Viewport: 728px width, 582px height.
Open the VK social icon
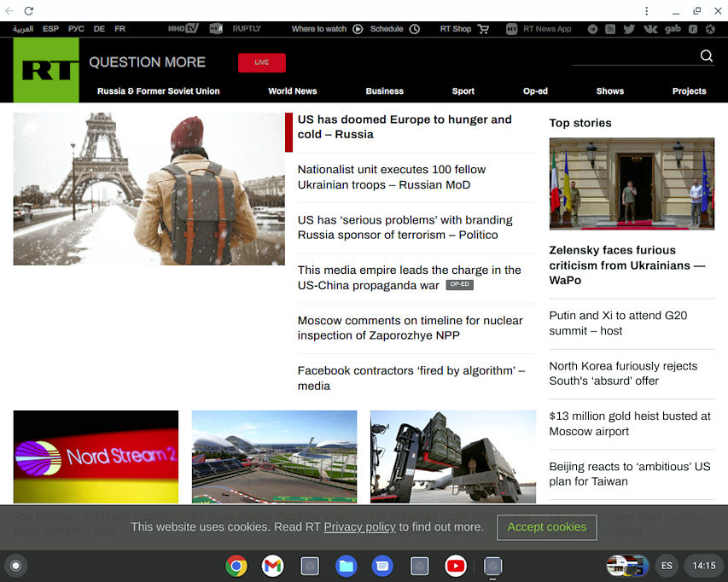[650, 29]
